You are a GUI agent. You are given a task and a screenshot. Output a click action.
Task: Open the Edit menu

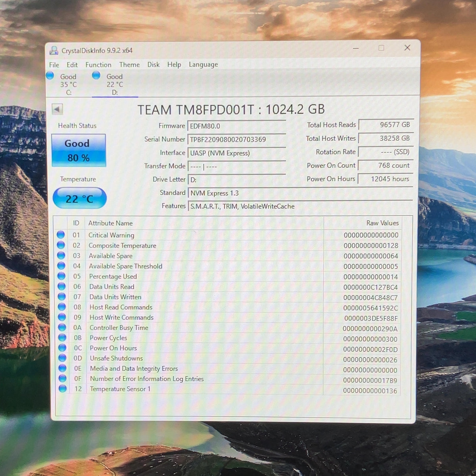(x=72, y=65)
